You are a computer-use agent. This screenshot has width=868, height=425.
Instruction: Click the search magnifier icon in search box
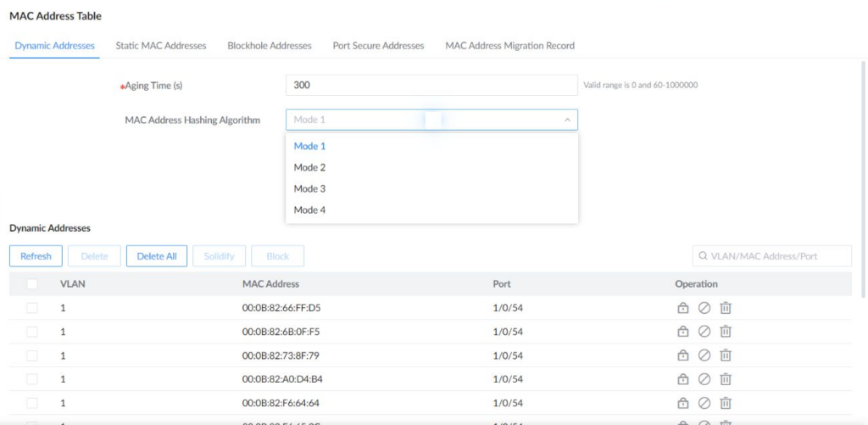click(703, 256)
